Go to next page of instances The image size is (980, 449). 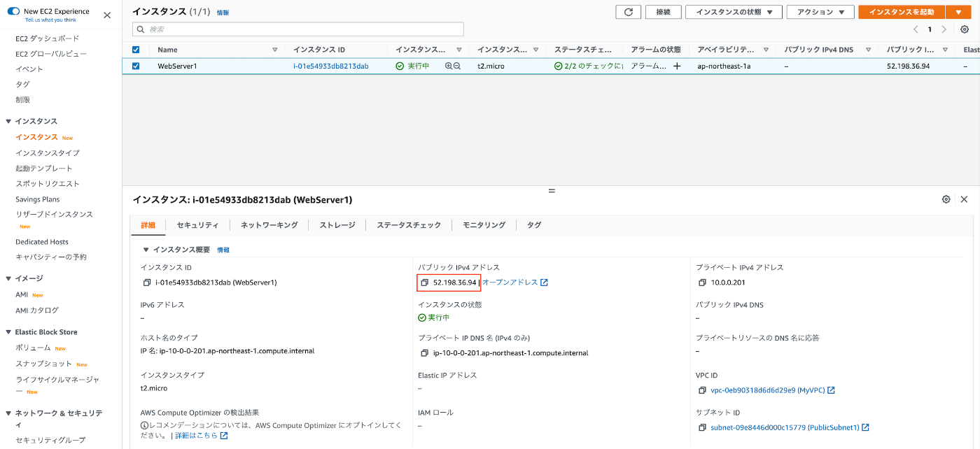[x=944, y=29]
